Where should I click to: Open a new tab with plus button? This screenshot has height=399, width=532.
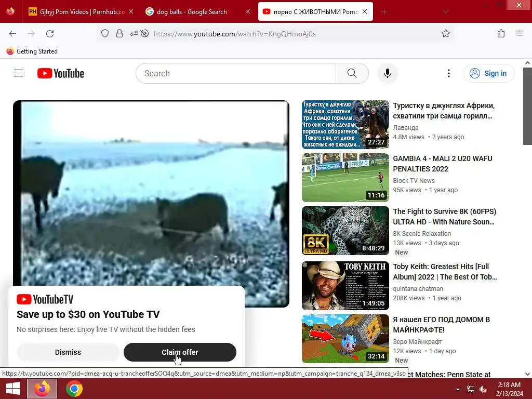(384, 12)
